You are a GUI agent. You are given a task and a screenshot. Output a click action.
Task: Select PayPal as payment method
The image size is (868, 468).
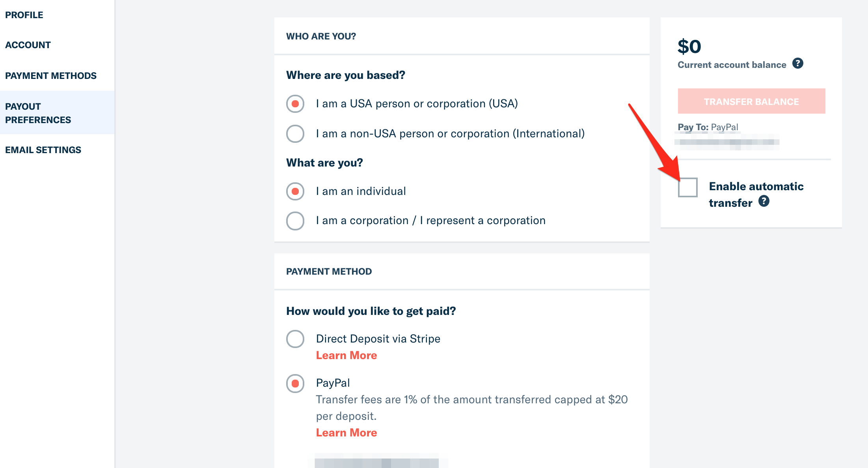tap(295, 383)
